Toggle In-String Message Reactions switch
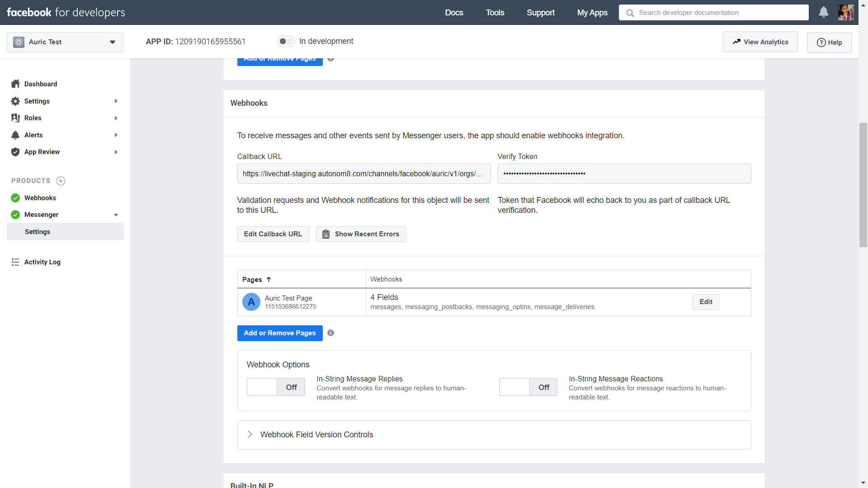Image resolution: width=868 pixels, height=488 pixels. pyautogui.click(x=528, y=387)
